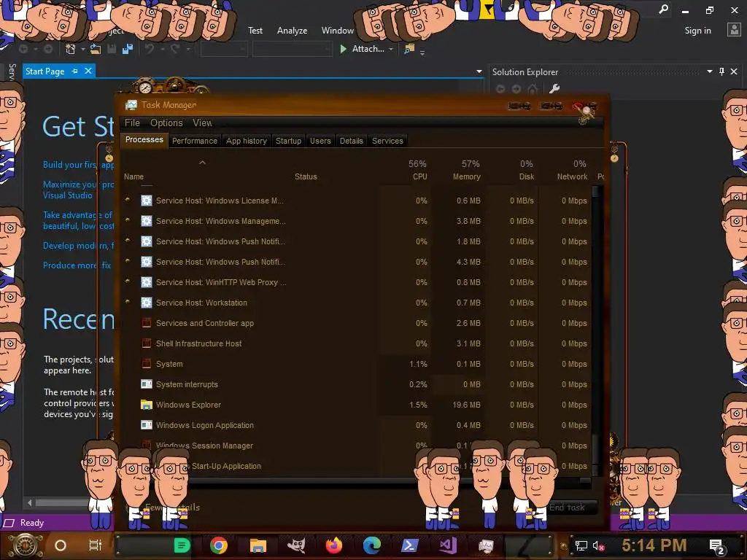Click the Navigate Forward toolbar icon

click(x=47, y=49)
